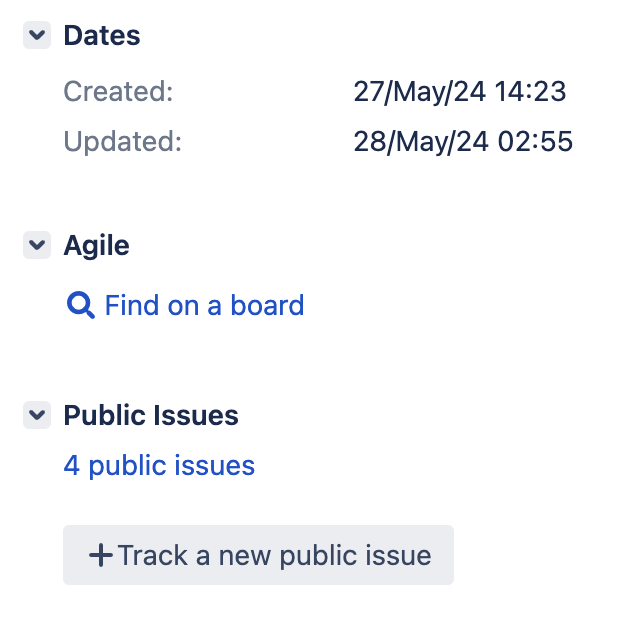Collapse the Agile section chevron
Screen dimensions: 628x634
[37, 245]
